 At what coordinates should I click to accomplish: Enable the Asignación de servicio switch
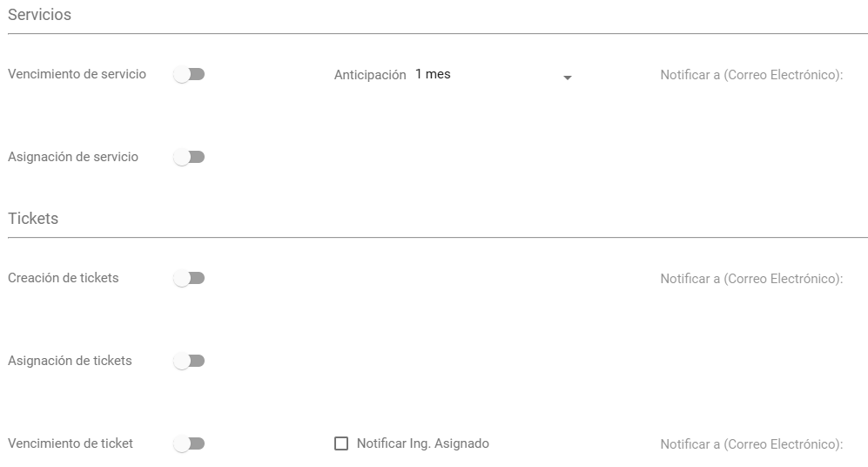[x=189, y=158]
